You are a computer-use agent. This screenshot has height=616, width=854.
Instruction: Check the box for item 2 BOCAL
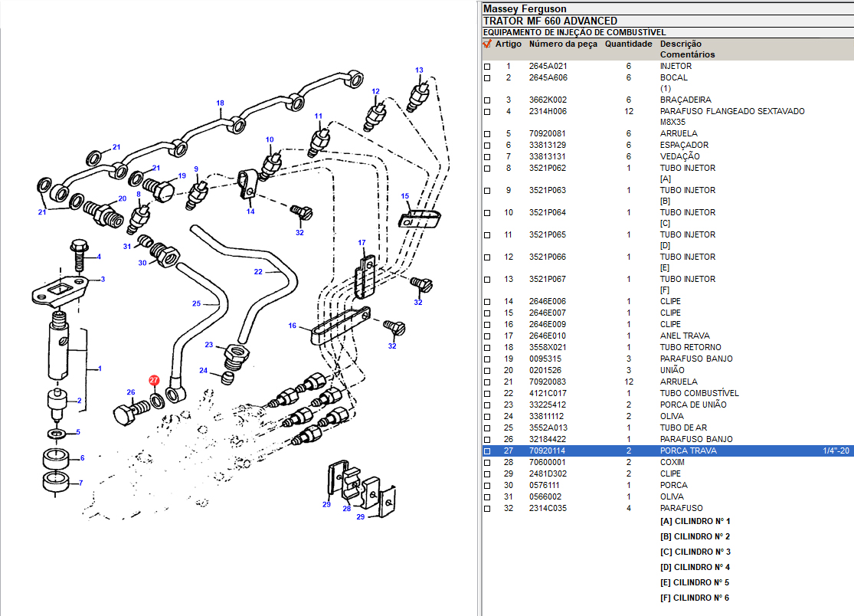487,78
